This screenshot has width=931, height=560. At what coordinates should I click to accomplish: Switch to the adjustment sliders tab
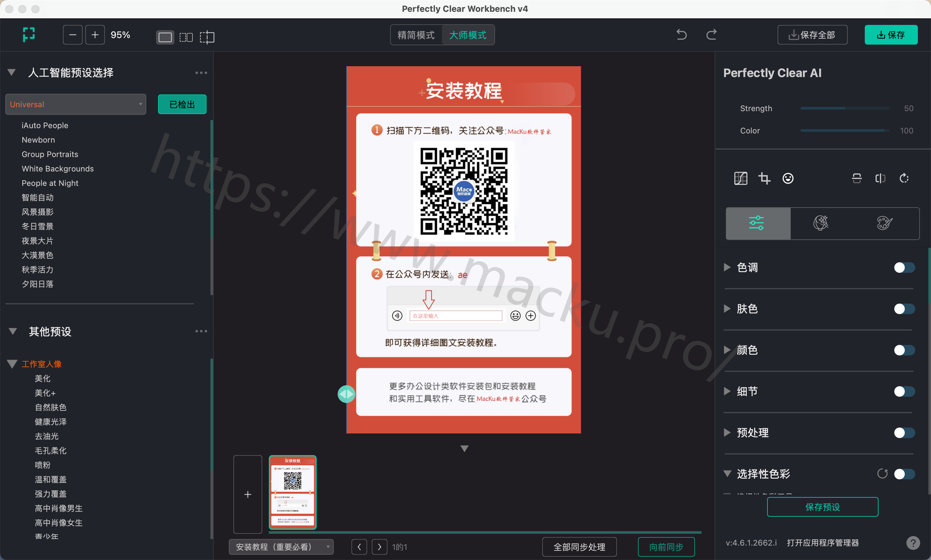click(758, 223)
